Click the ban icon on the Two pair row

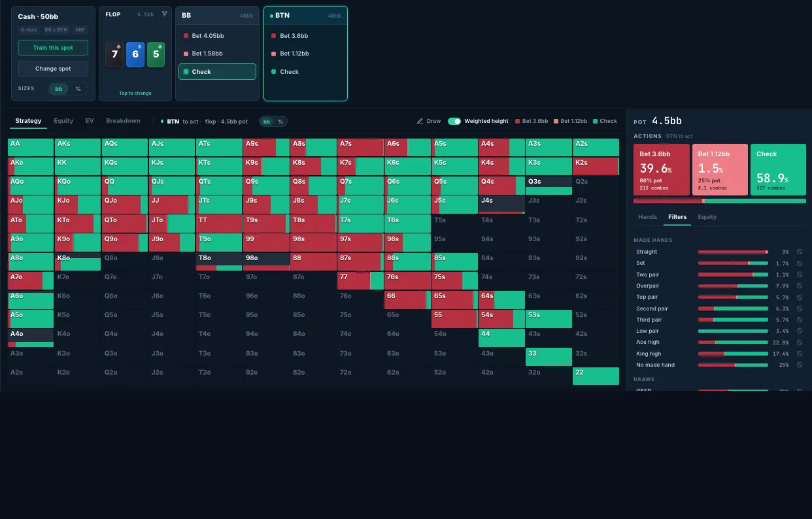[799, 275]
